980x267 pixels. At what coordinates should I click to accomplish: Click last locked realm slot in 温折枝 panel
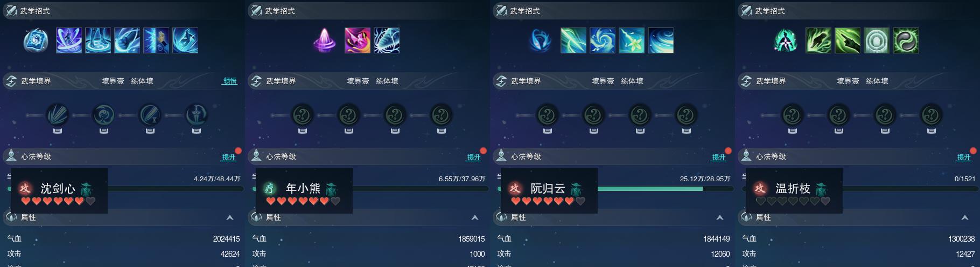point(932,115)
